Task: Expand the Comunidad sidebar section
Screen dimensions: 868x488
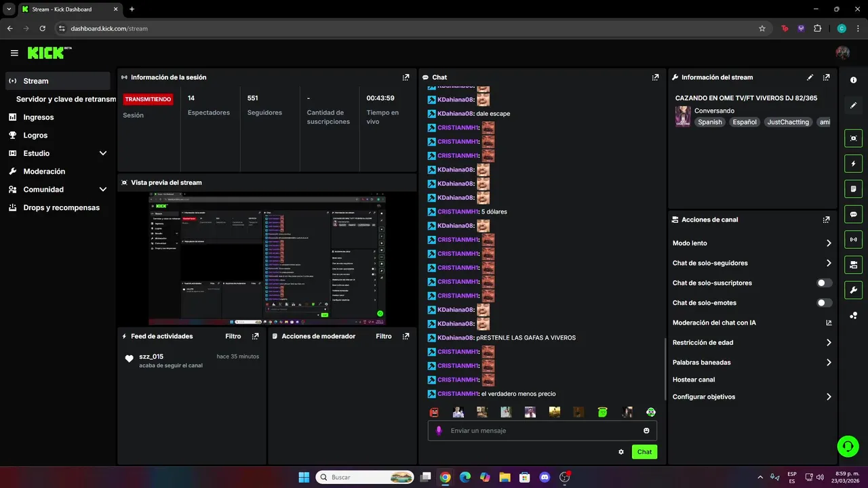Action: tap(103, 190)
